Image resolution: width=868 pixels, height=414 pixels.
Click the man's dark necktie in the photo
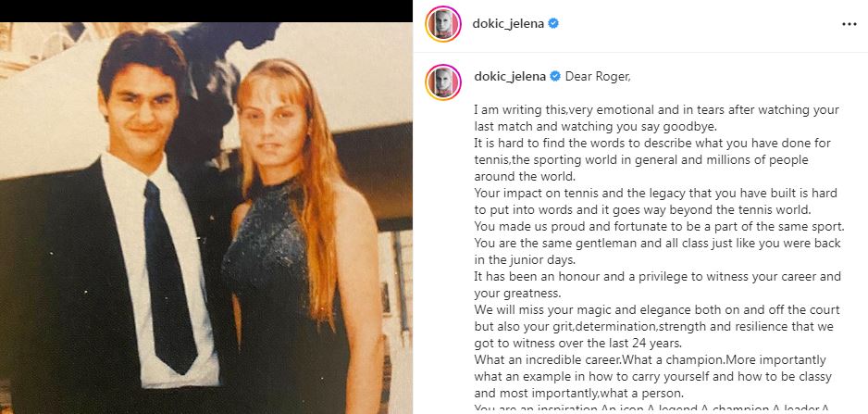167,277
